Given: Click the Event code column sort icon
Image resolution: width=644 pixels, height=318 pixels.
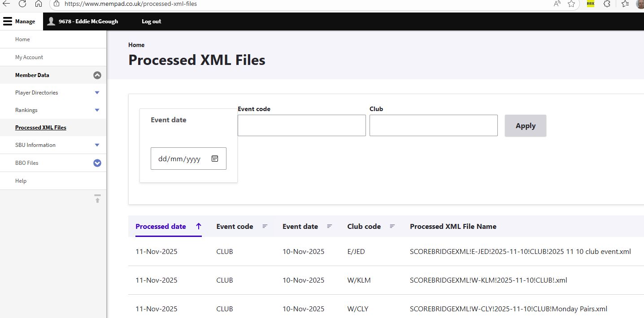Looking at the screenshot, I should (x=265, y=226).
